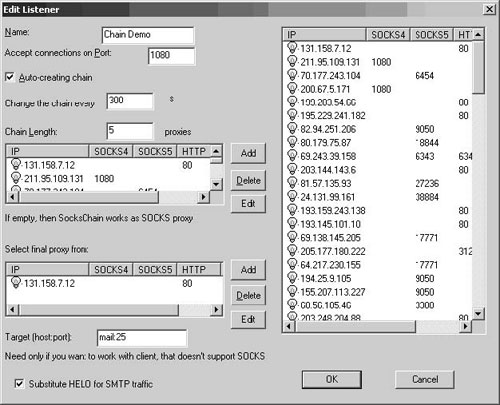
Task: Click the Accept connections on Port field
Action: click(x=171, y=56)
